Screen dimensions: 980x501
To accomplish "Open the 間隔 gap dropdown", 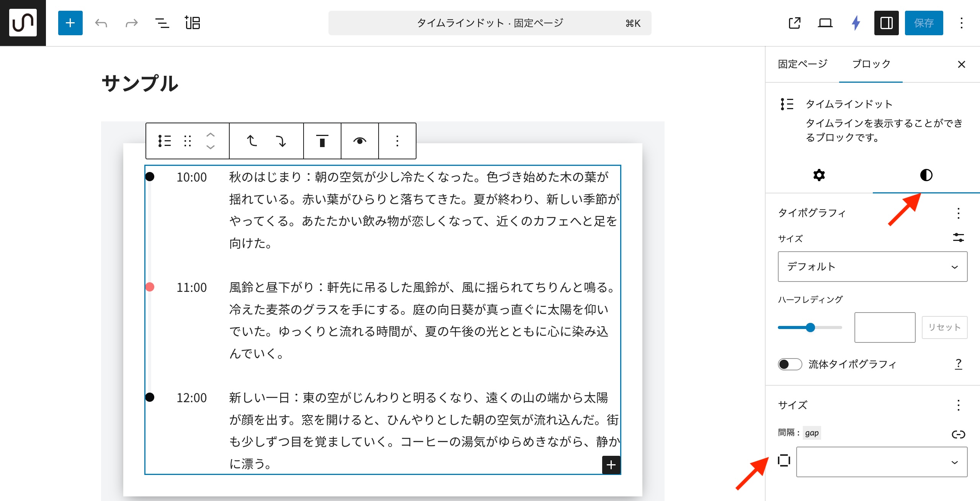I will [881, 462].
